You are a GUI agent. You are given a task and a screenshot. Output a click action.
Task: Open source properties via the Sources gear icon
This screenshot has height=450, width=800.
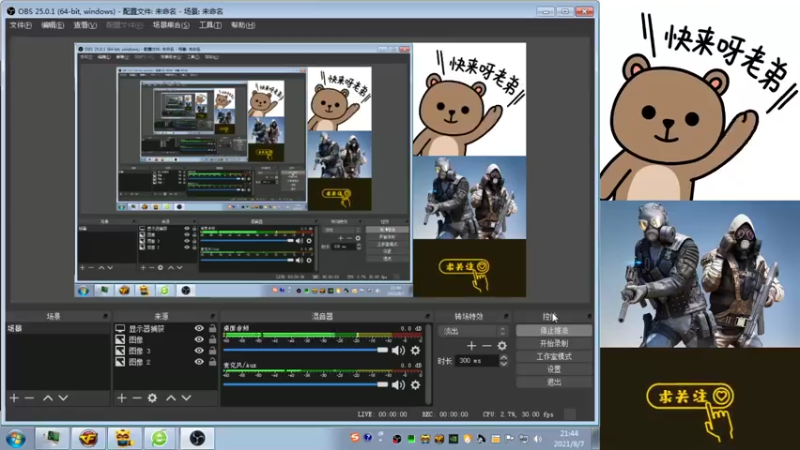tap(153, 398)
